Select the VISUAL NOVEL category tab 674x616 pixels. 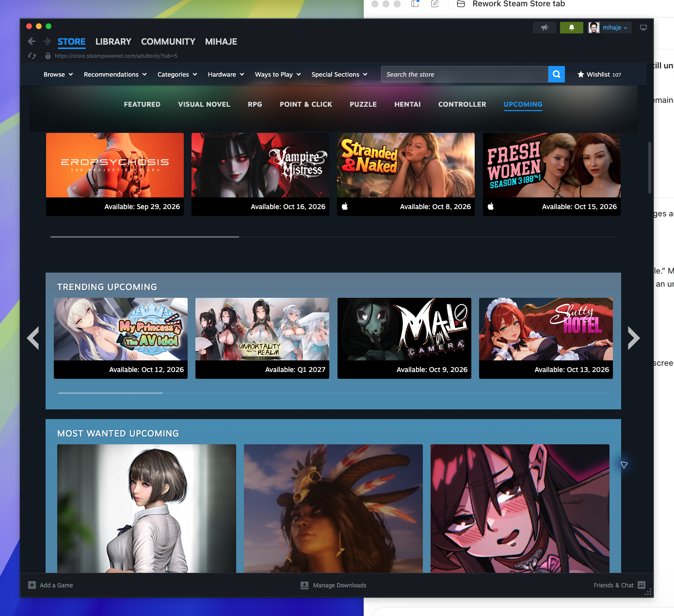(204, 104)
